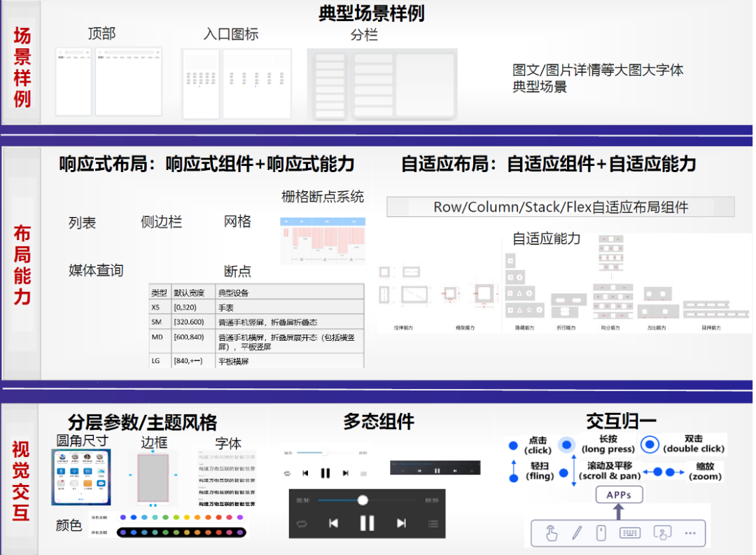Open playlist icon in the light player
Viewport: 756px width, 555px height.
pyautogui.click(x=363, y=474)
